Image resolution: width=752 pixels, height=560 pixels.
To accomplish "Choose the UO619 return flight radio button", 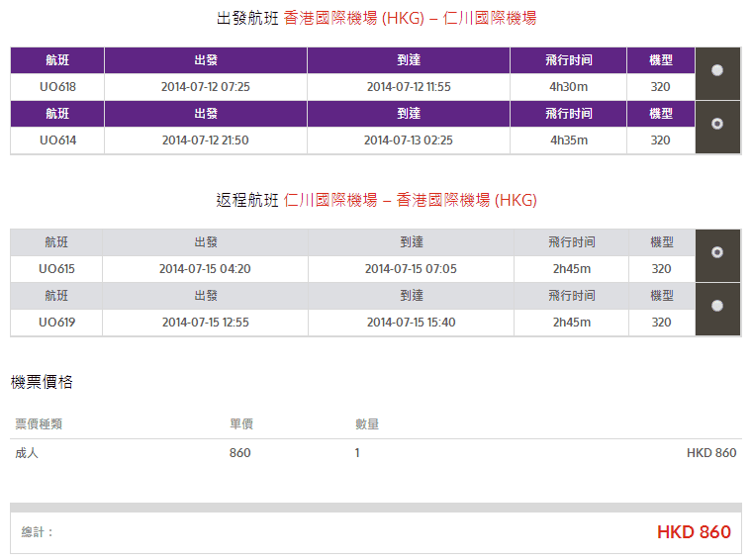I will click(x=717, y=306).
